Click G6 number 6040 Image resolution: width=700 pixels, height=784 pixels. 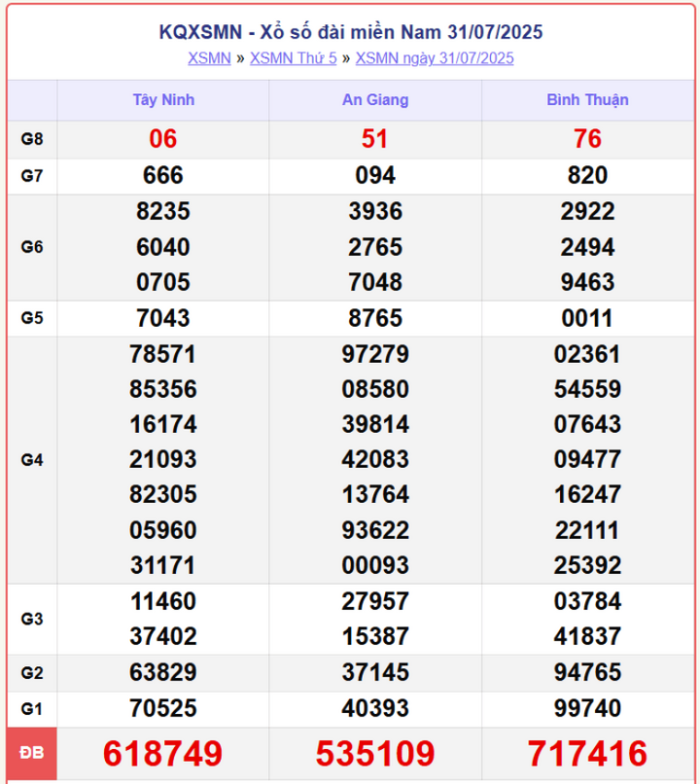163,247
